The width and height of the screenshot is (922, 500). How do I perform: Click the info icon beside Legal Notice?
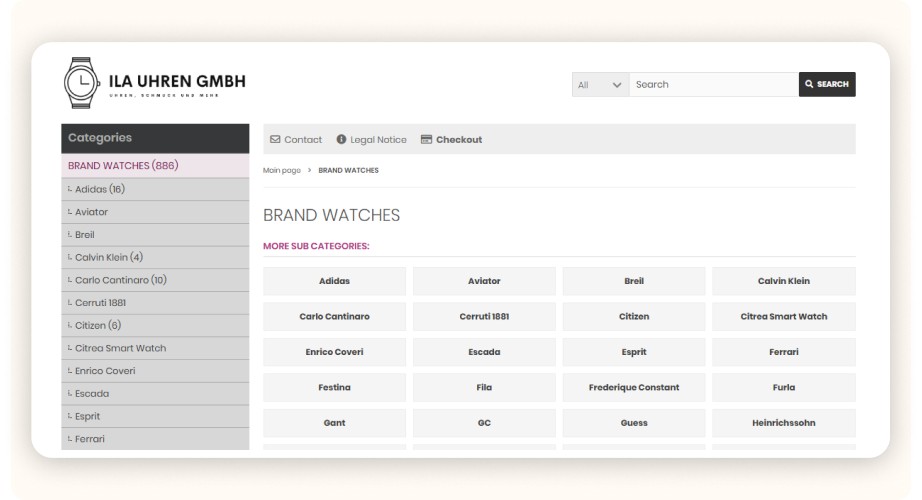click(x=341, y=139)
